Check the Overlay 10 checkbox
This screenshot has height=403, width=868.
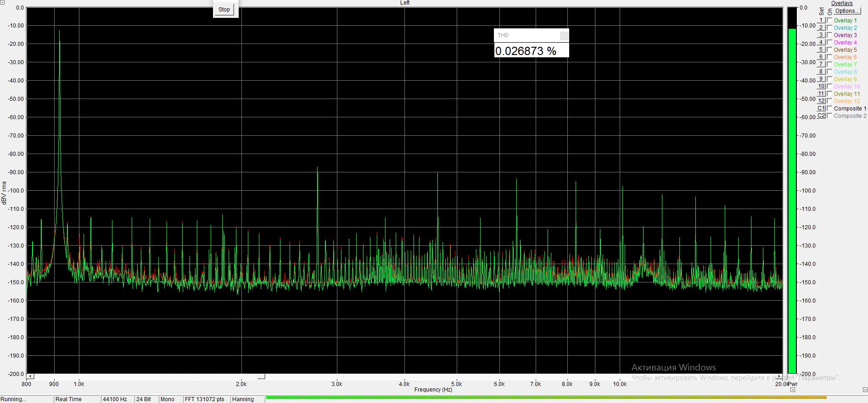[x=829, y=86]
